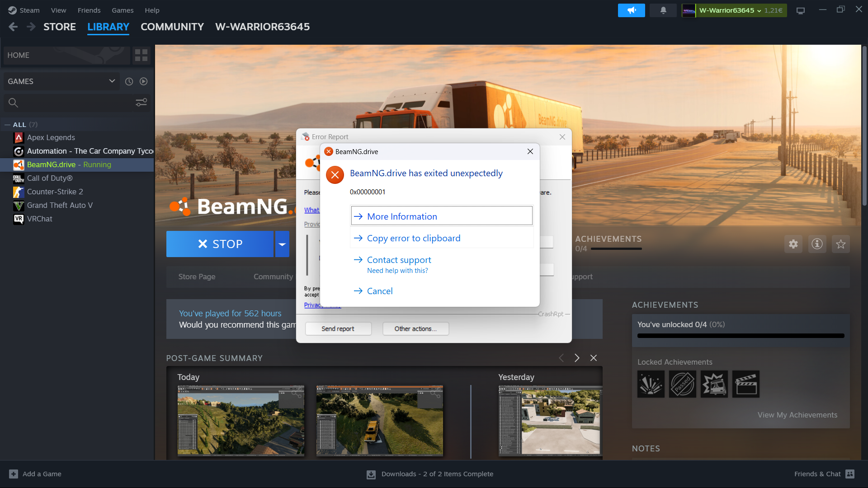Click the achievements progress bar

tap(741, 336)
